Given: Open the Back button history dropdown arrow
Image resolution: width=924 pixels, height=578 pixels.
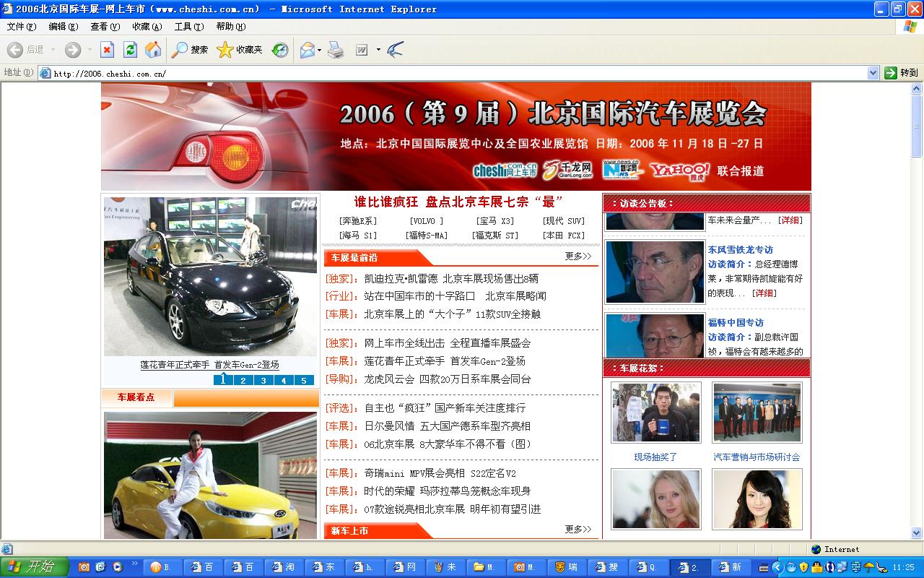Looking at the screenshot, I should point(52,49).
